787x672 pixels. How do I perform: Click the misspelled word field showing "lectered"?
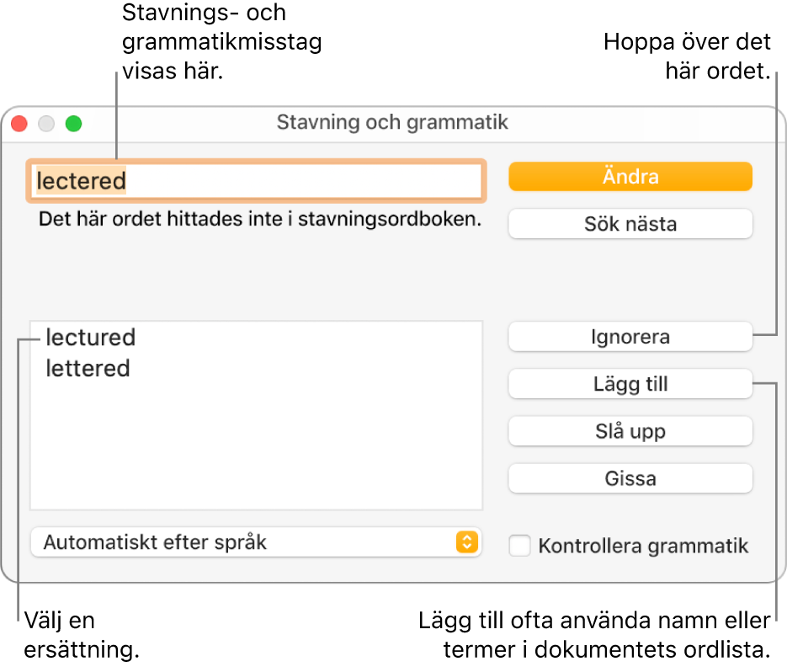[256, 181]
